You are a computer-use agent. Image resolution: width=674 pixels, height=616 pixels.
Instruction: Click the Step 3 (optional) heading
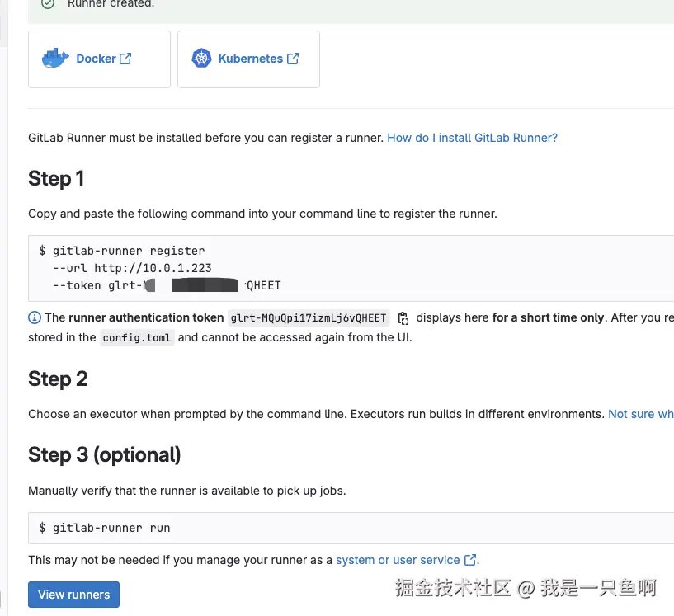click(105, 455)
